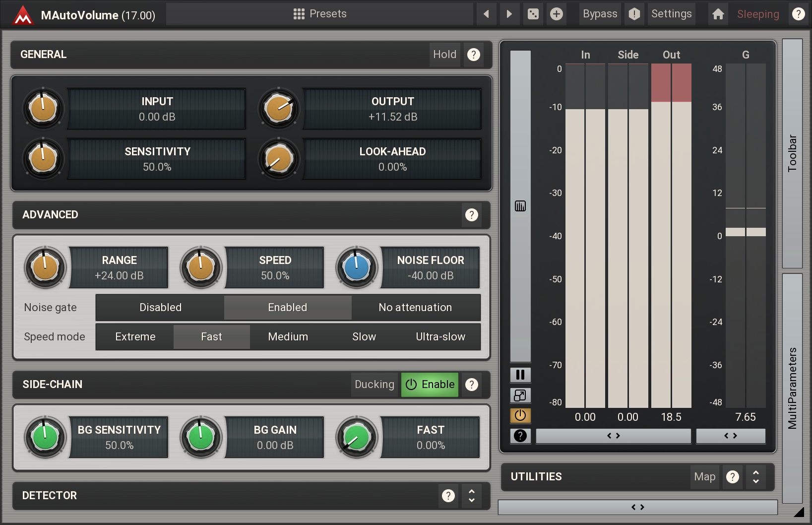812x525 pixels.
Task: Toggle the Side-chain Enable button
Action: (430, 385)
